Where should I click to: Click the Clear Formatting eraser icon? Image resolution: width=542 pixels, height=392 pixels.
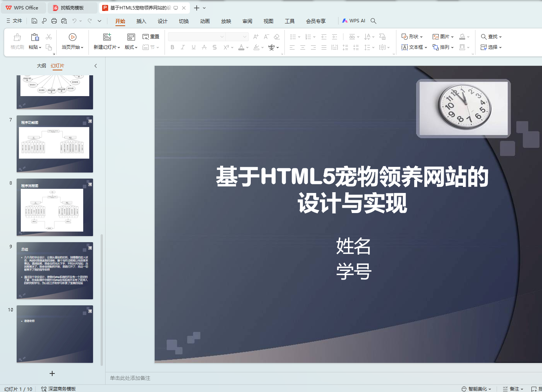tap(277, 37)
